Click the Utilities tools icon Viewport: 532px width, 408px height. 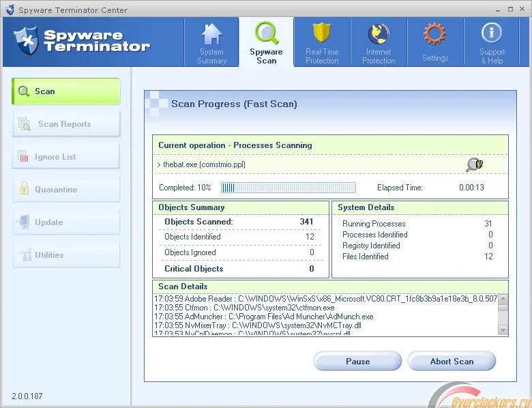click(x=25, y=254)
